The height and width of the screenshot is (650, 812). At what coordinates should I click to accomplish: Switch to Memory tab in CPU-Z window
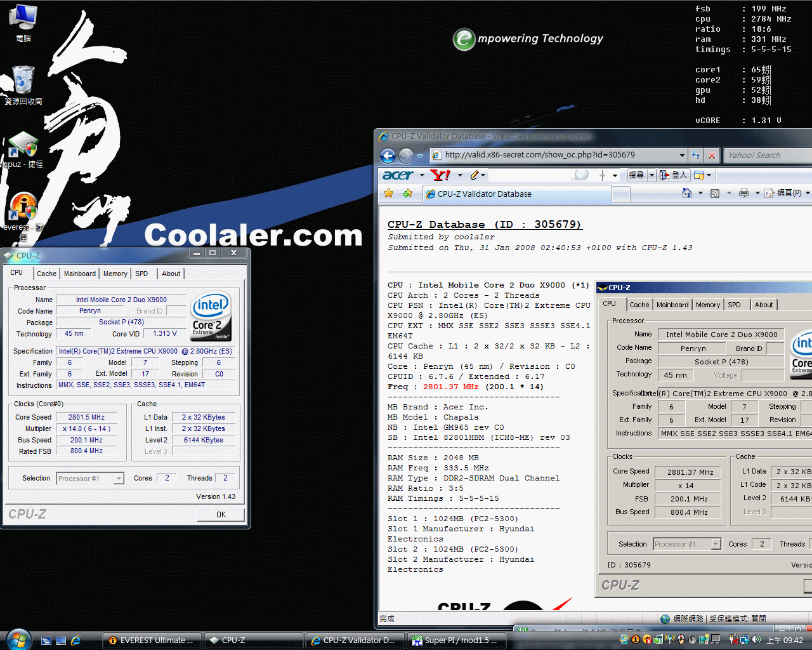click(115, 274)
